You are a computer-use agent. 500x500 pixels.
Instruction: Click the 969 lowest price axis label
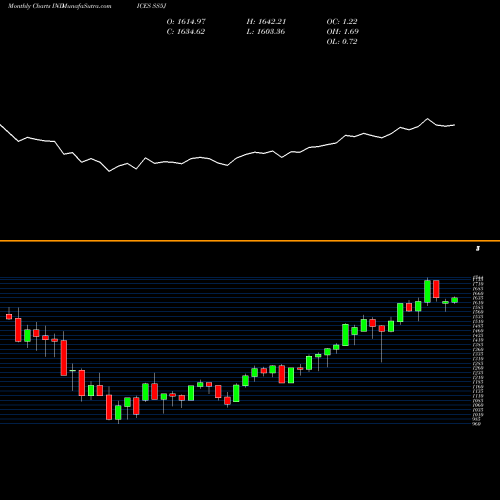tap(477, 424)
